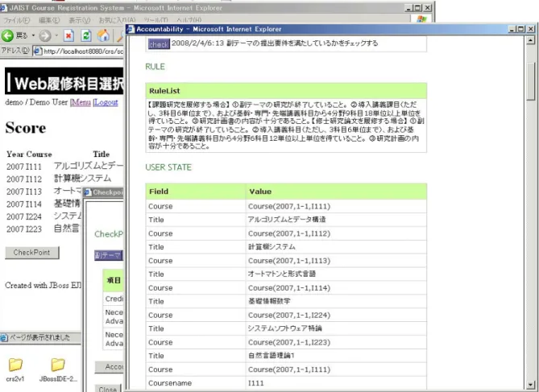Viewport: 539px width, 392px height.
Task: Click the Coursename field cell
Action: tap(196, 383)
